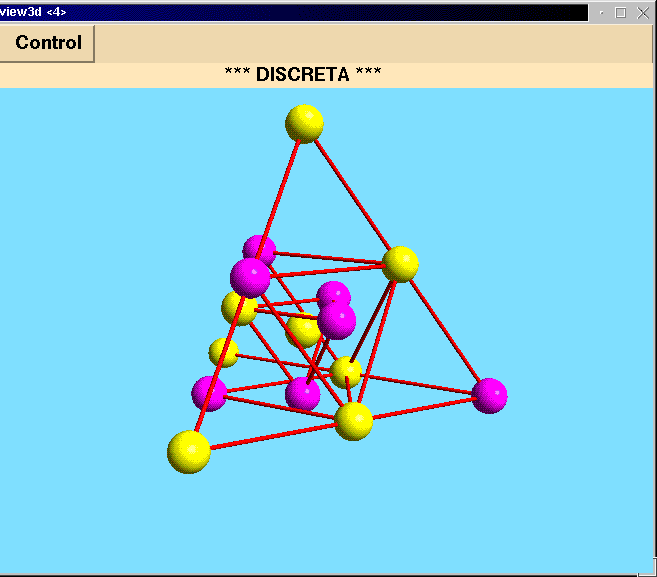Viewport: 657px width, 577px height.
Task: Open the Control menu button
Action: click(47, 43)
